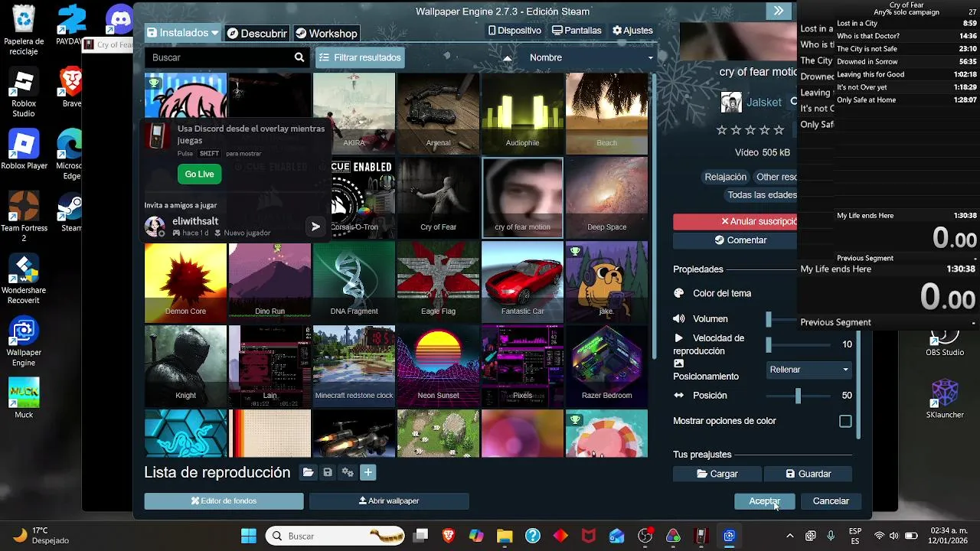The height and width of the screenshot is (551, 980).
Task: Click the volume speaker icon in Propiedades
Action: 678,319
